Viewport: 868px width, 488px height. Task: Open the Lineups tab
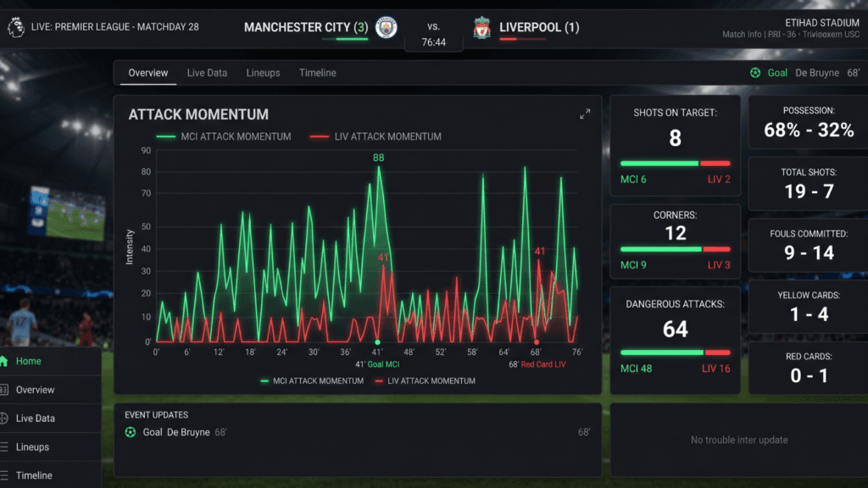tap(263, 73)
